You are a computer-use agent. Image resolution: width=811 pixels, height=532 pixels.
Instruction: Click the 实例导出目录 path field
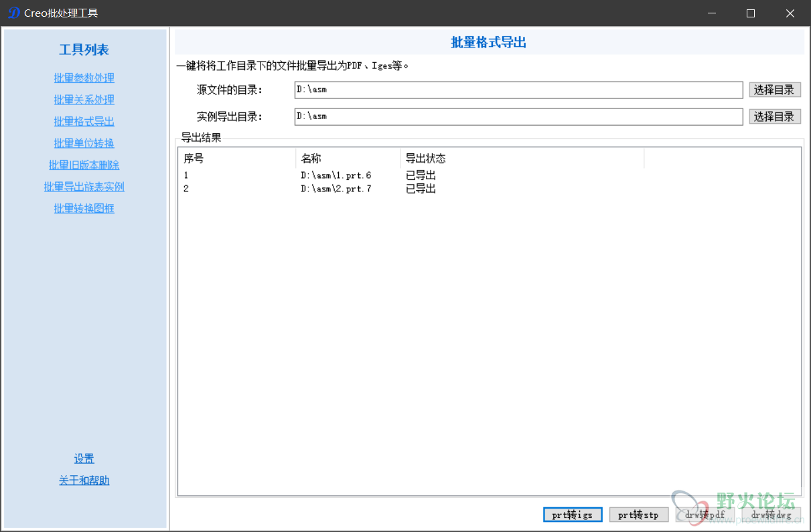point(519,116)
